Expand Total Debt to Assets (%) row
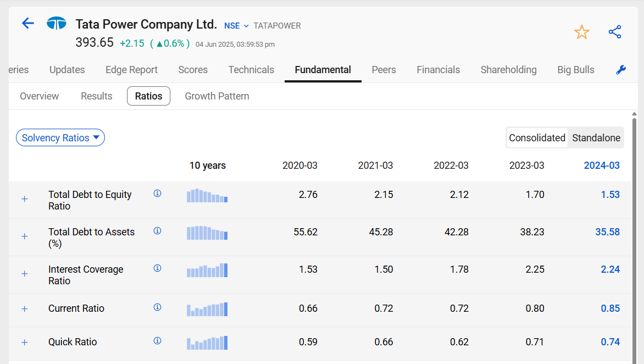The width and height of the screenshot is (644, 364). click(25, 236)
